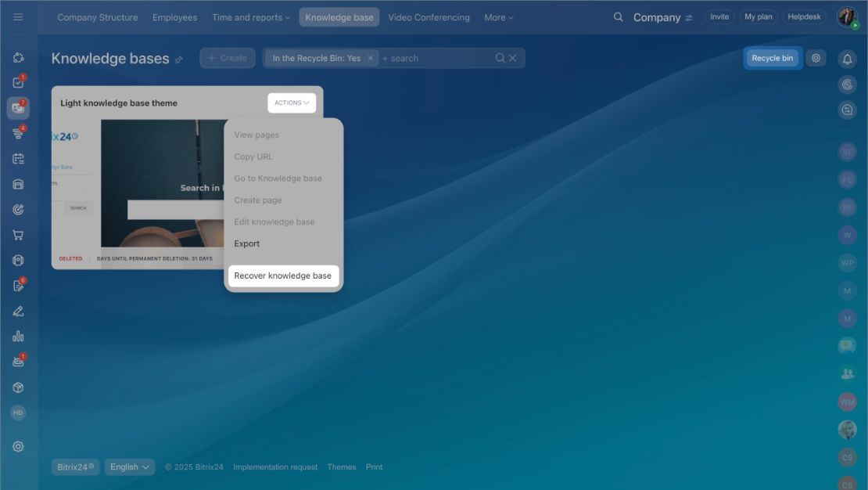Viewport: 868px width, 490px height.
Task: Open the calendar icon in the left sidebar
Action: [18, 159]
